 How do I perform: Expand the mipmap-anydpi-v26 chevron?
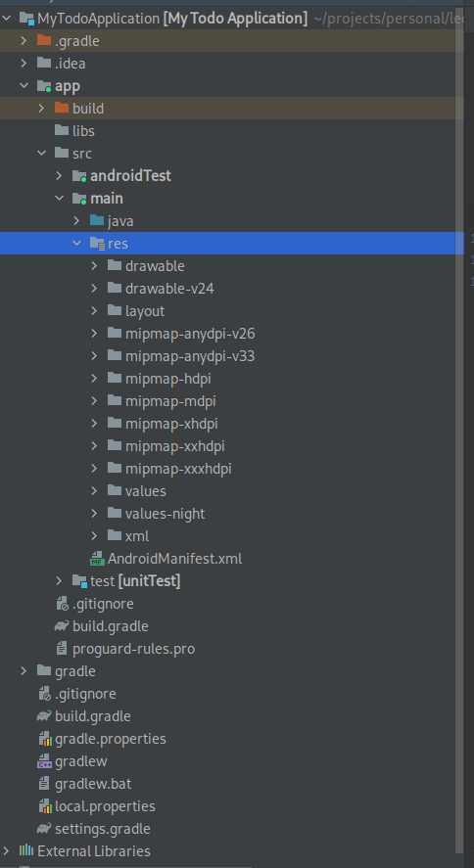click(95, 334)
